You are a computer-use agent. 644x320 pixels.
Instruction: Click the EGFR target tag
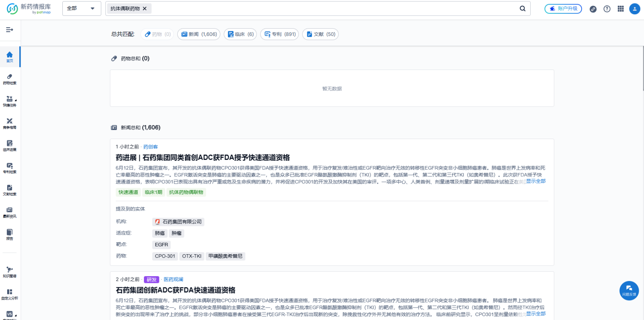click(x=161, y=245)
